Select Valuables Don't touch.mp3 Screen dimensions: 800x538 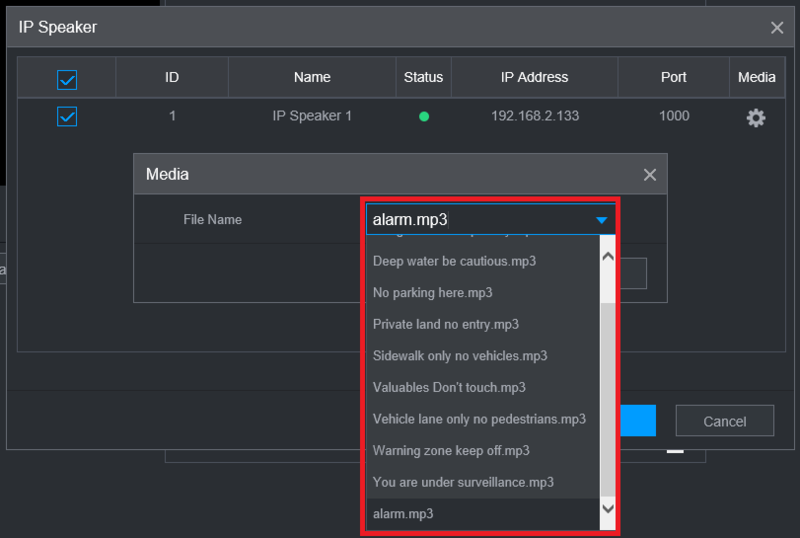(x=449, y=387)
